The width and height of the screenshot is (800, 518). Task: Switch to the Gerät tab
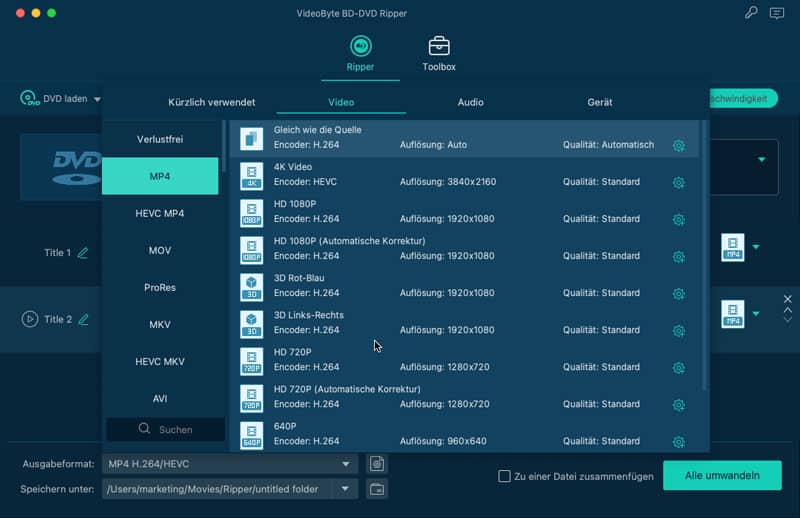pyautogui.click(x=599, y=102)
